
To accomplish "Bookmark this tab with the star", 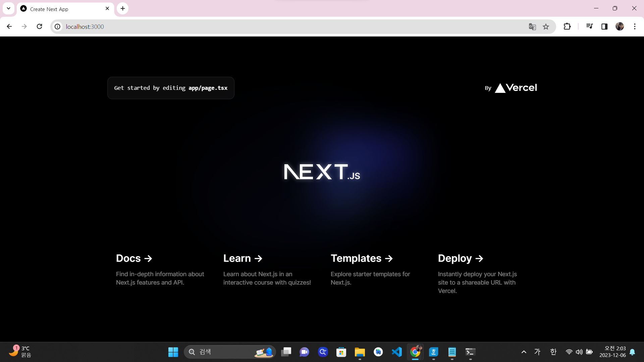I will 546,26.
